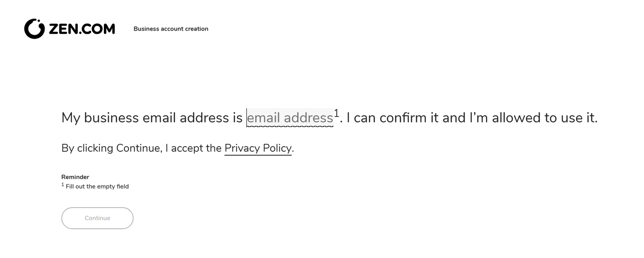Viewport: 644px width, 258px height.
Task: Click the Reminder heading
Action: click(x=75, y=177)
